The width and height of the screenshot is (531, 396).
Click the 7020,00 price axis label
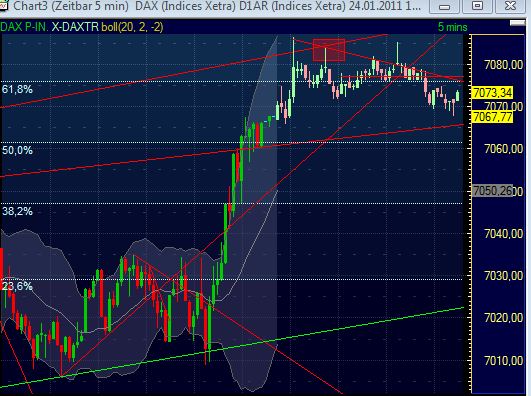click(x=504, y=318)
